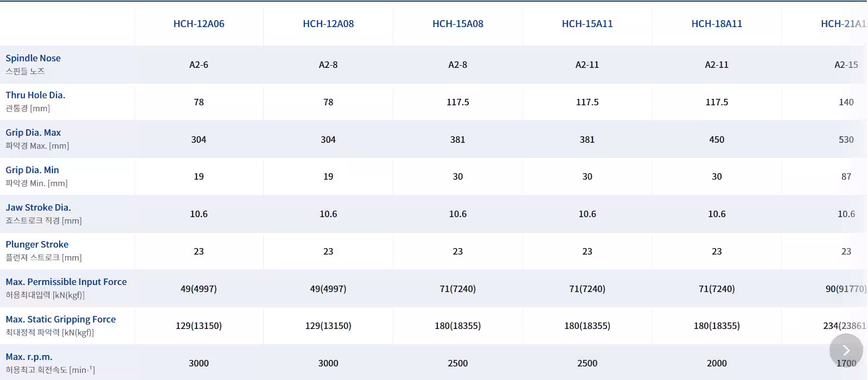Click the 2000 rpm value for HCH-18A11
Viewport: 868px width, 380px height.
click(717, 363)
